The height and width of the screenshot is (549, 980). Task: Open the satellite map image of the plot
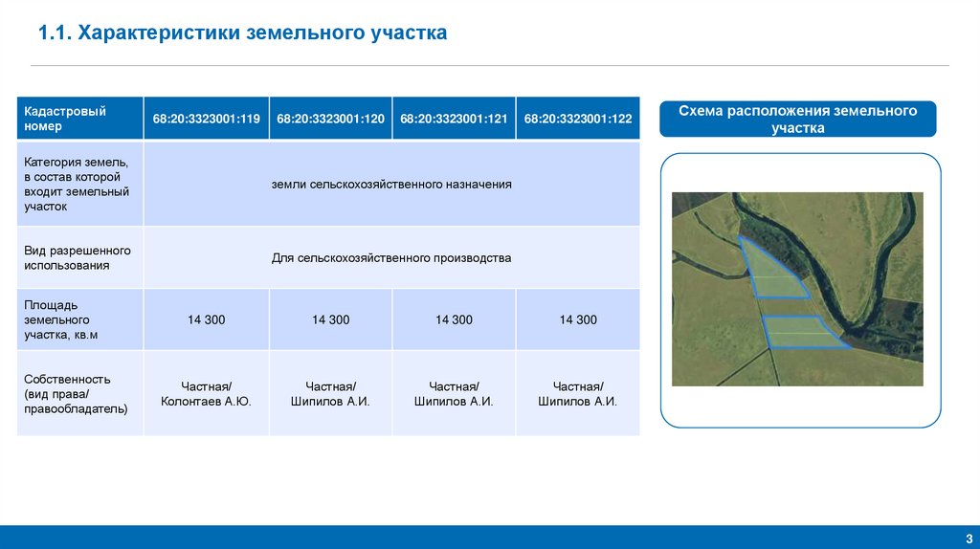click(x=797, y=289)
